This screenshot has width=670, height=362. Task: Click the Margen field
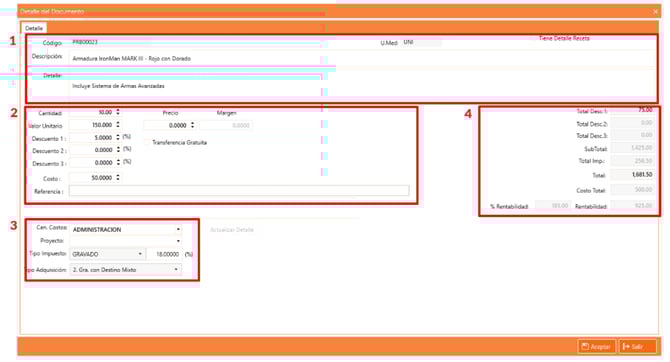tap(226, 125)
